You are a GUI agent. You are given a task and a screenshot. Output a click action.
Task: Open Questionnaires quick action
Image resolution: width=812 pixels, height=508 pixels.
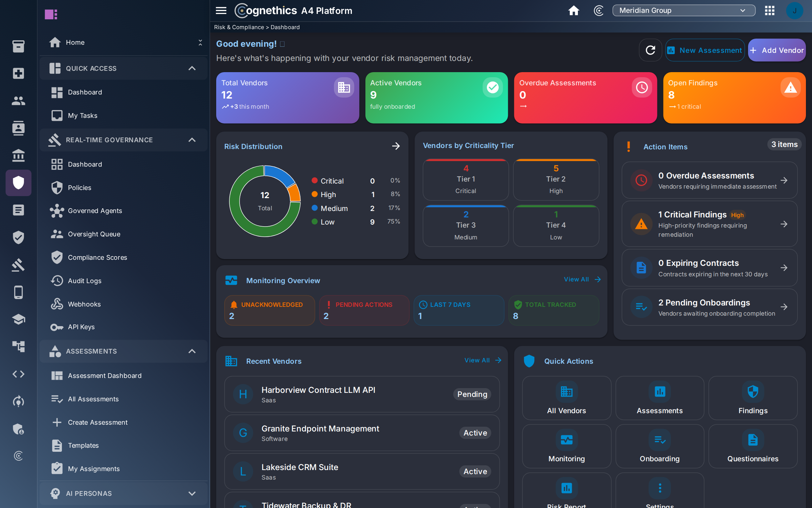753,446
